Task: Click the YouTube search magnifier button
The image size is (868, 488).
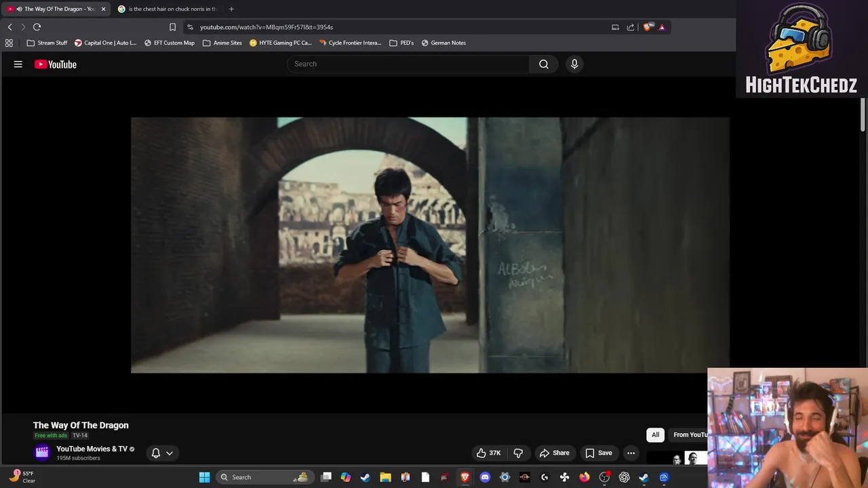Action: pos(544,64)
